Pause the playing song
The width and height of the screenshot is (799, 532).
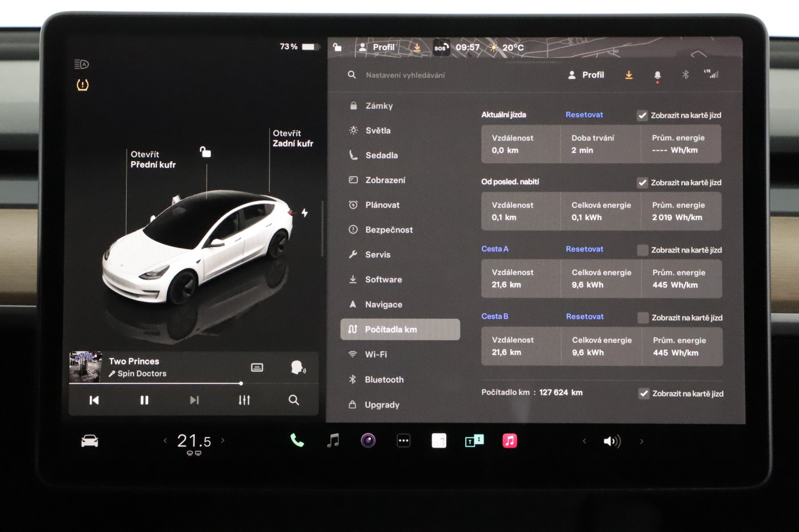[x=144, y=400]
